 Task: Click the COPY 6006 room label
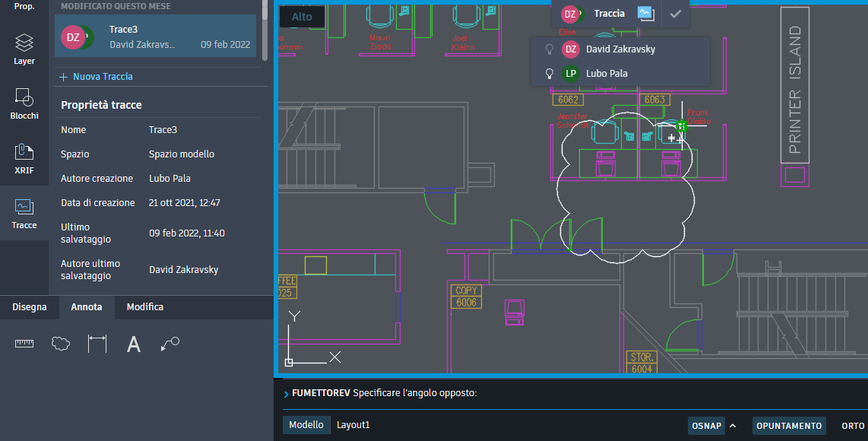[x=466, y=297]
